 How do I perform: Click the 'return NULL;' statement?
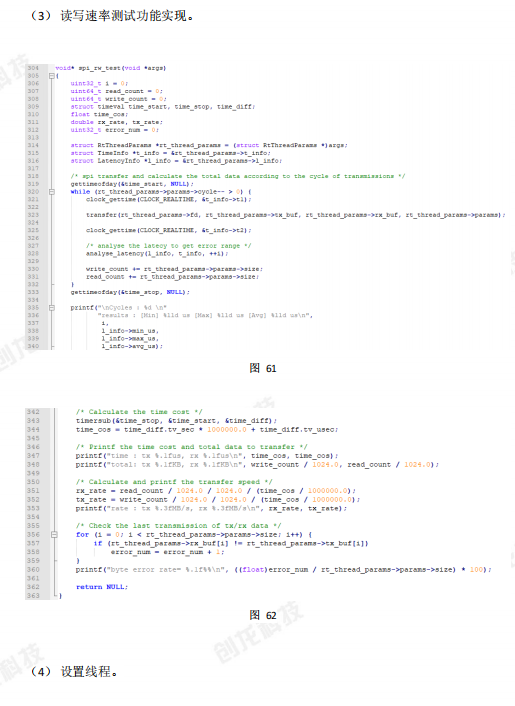click(x=102, y=587)
